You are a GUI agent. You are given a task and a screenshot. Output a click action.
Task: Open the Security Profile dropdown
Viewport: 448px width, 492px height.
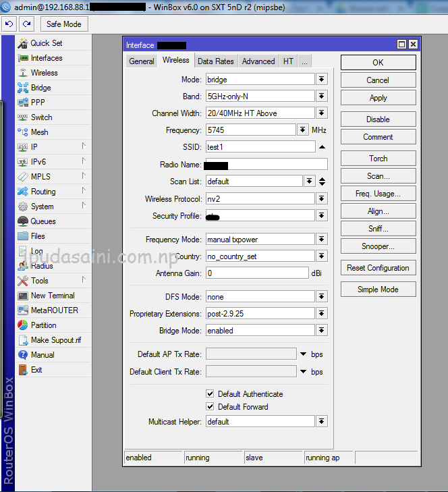point(322,215)
